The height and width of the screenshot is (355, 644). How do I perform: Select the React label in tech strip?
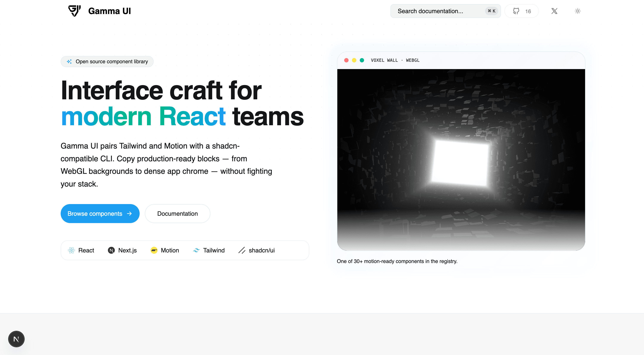pyautogui.click(x=86, y=250)
